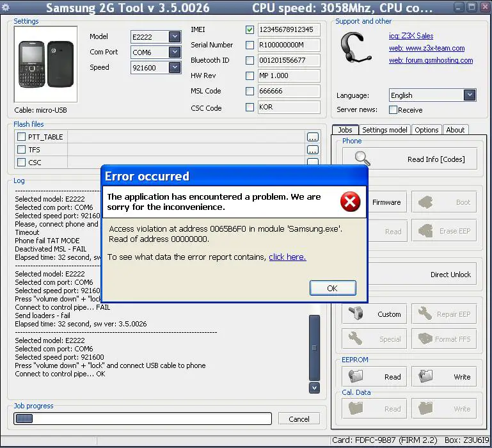
Task: Click the Custom wrench button
Action: tap(376, 314)
